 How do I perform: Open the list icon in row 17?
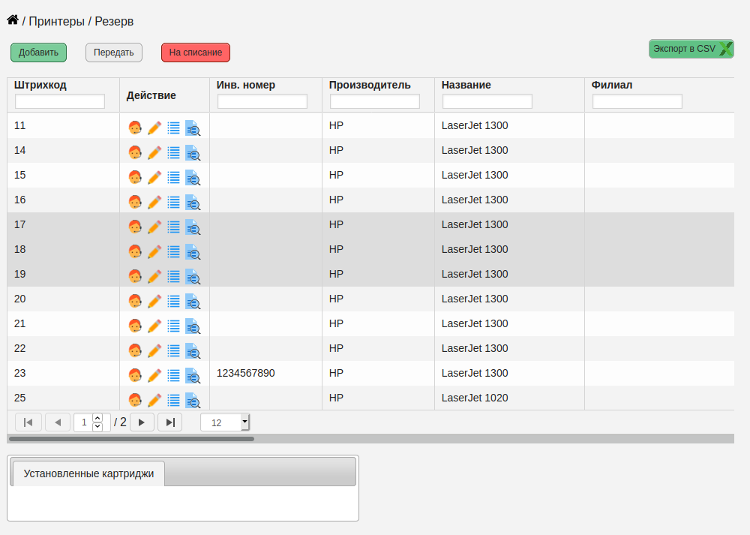point(174,227)
